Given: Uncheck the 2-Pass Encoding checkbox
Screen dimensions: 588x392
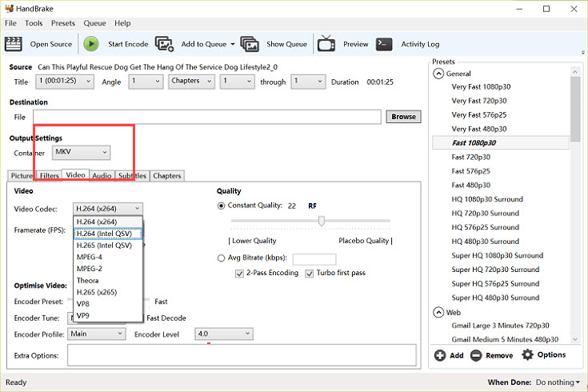Looking at the screenshot, I should [x=240, y=274].
